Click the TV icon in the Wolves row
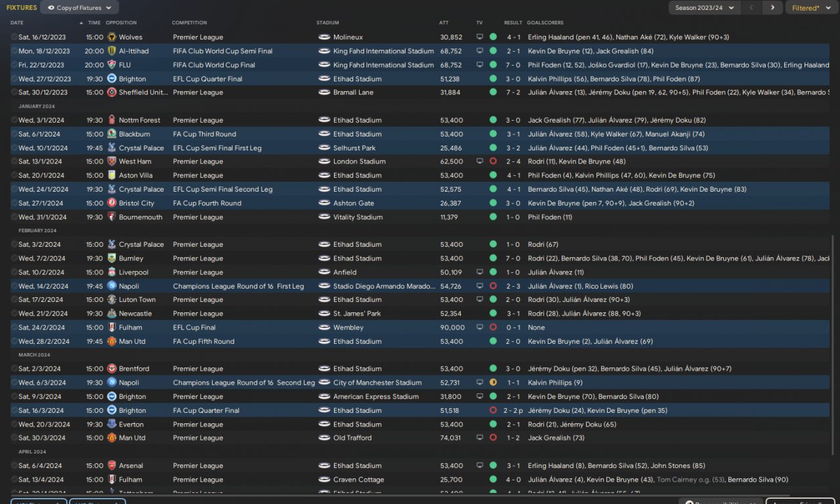 [x=480, y=37]
